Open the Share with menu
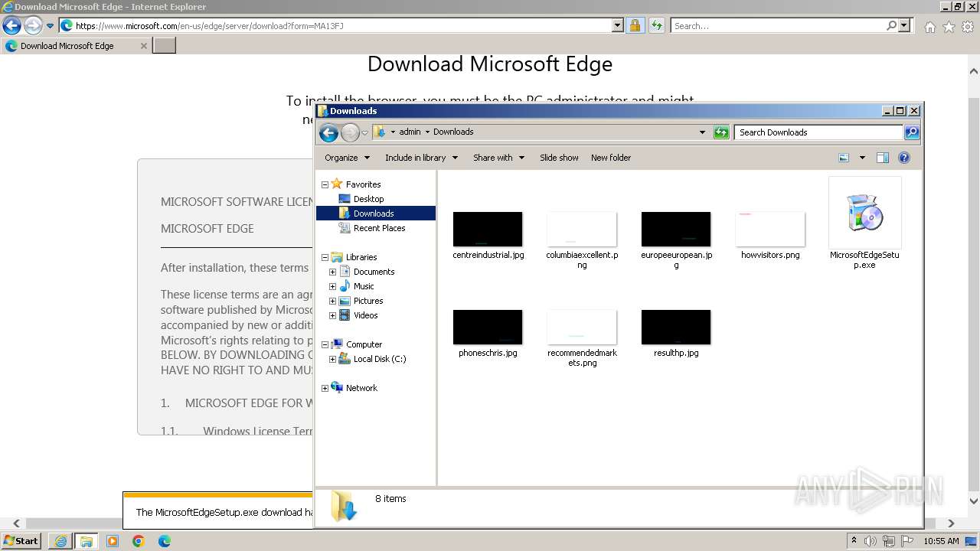The width and height of the screenshot is (980, 551). [x=498, y=158]
